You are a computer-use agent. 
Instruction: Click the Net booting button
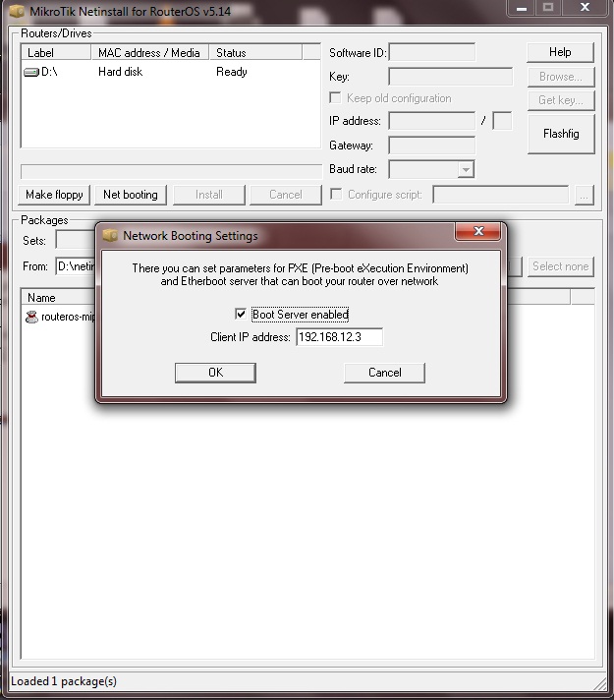point(131,195)
